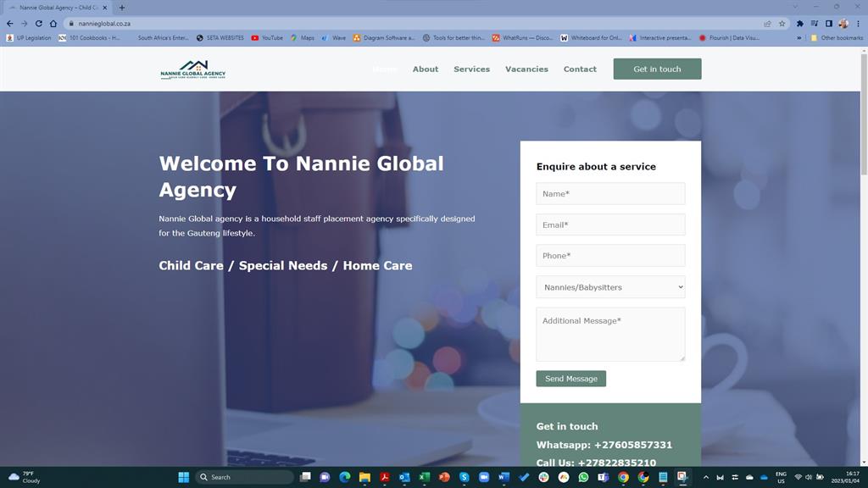Viewport: 868px width, 488px height.
Task: Open the Chrome three-dot menu
Action: click(858, 23)
